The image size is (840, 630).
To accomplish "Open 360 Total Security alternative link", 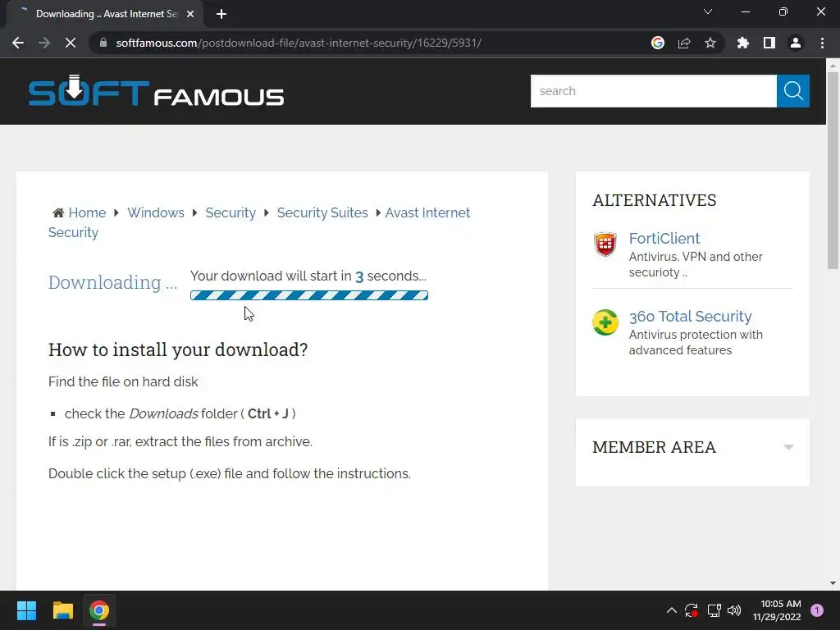I will coord(690,317).
